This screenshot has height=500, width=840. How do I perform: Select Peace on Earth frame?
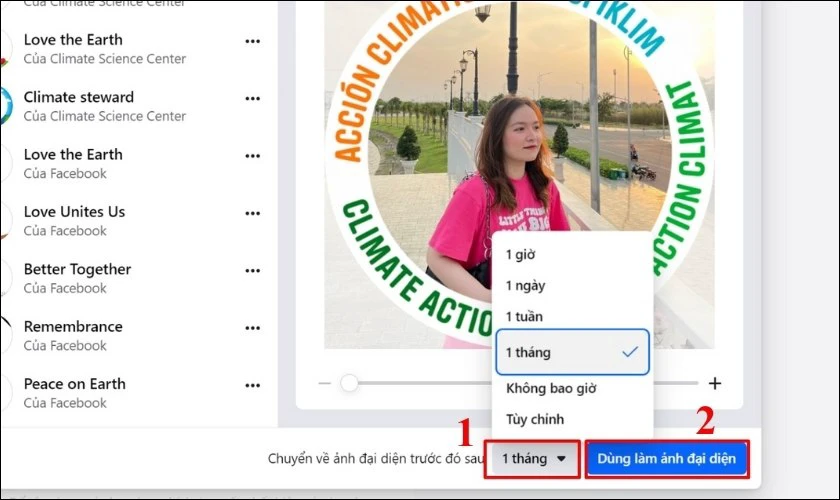(134, 392)
